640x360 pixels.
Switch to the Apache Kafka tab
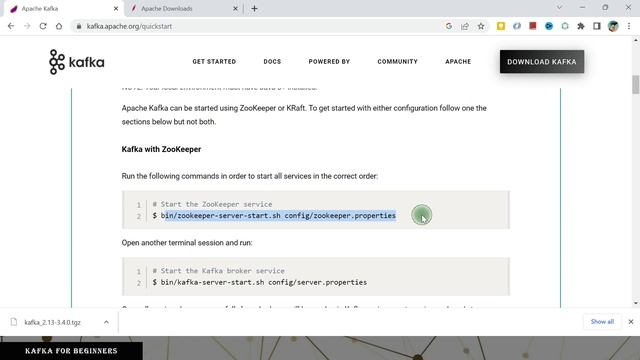coord(63,8)
